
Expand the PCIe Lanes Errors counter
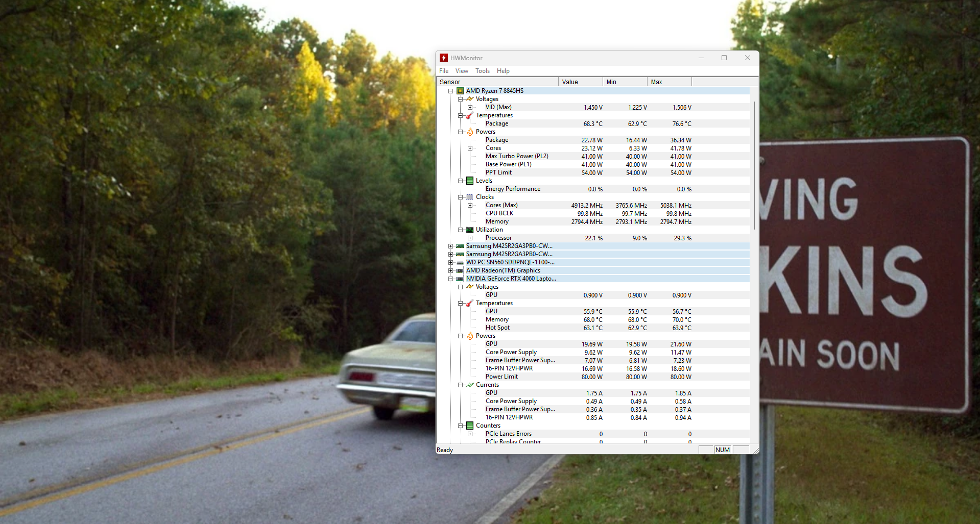470,434
